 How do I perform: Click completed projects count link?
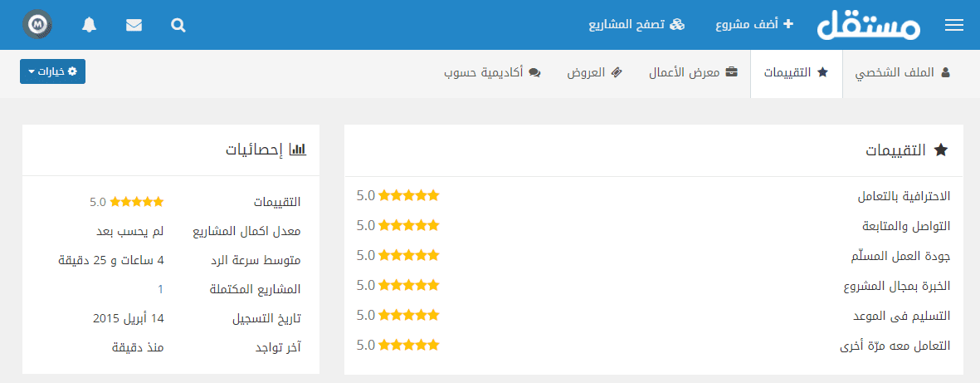(160, 289)
